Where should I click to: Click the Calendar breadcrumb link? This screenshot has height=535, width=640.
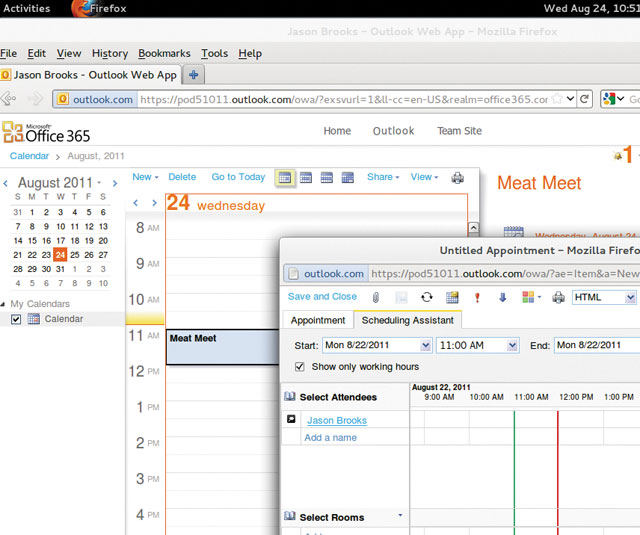(x=29, y=156)
